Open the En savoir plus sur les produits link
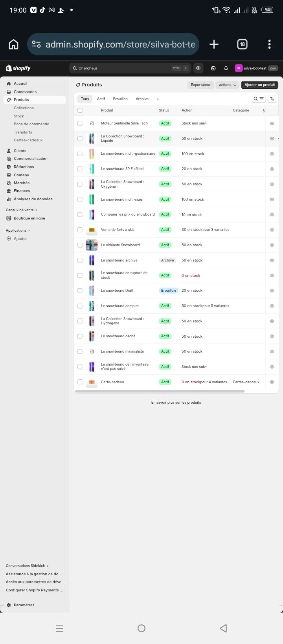This screenshot has height=644, width=283. pos(176,402)
